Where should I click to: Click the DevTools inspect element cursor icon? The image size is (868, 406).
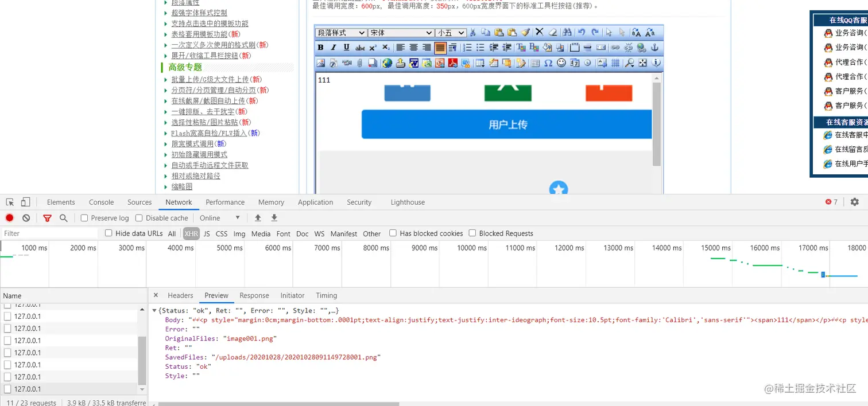click(10, 202)
